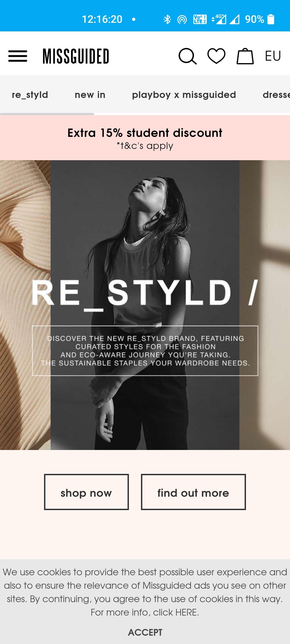Click the find out more button

193,492
